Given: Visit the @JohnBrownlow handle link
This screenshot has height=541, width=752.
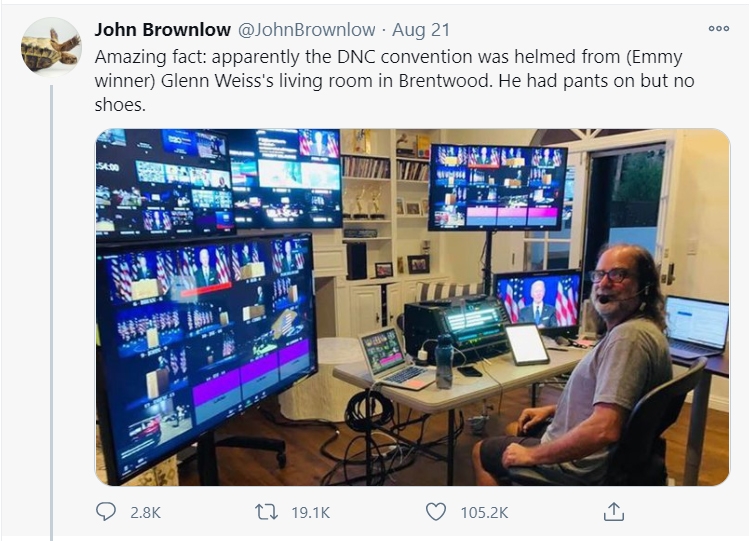Looking at the screenshot, I should click(x=307, y=30).
